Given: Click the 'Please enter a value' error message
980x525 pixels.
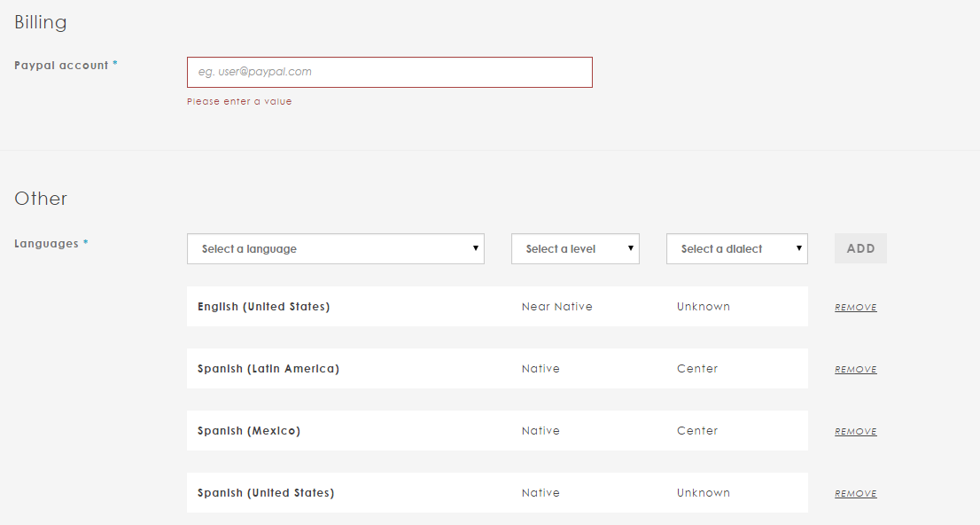Looking at the screenshot, I should pyautogui.click(x=239, y=102).
